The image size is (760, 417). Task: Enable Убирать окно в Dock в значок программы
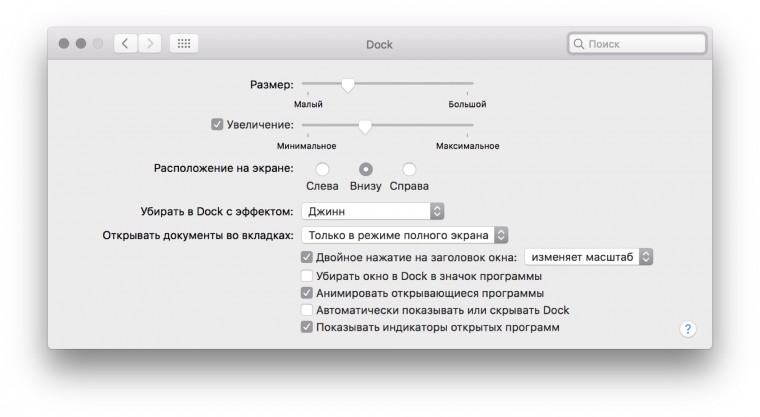[x=306, y=276]
